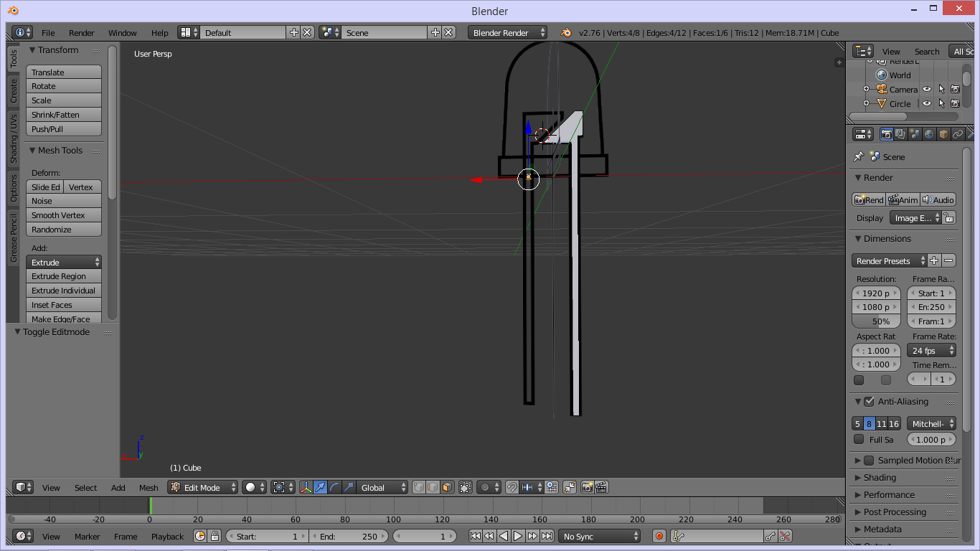Enable the Full Sample checkbox
Image resolution: width=980 pixels, height=551 pixels.
(859, 439)
